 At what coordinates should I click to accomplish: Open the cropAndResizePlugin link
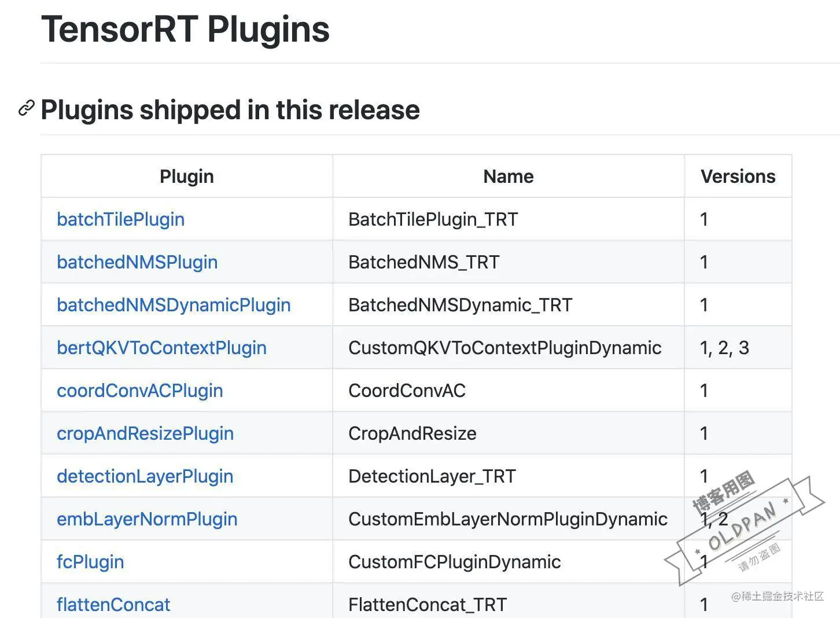coord(145,433)
